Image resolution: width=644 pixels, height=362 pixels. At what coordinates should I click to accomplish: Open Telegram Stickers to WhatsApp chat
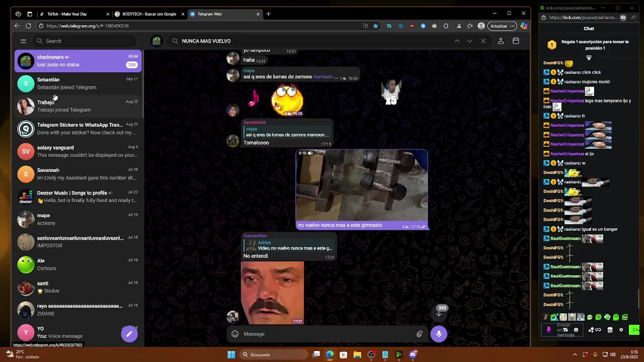click(78, 129)
